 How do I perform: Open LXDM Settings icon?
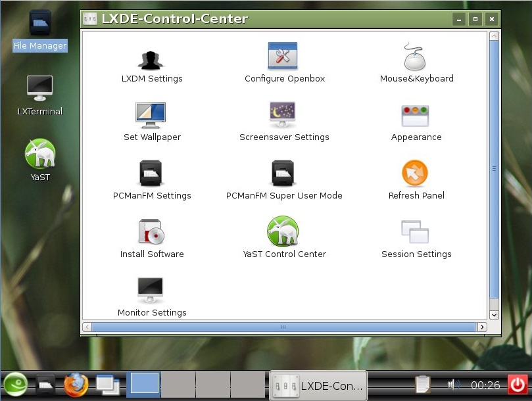tap(151, 59)
